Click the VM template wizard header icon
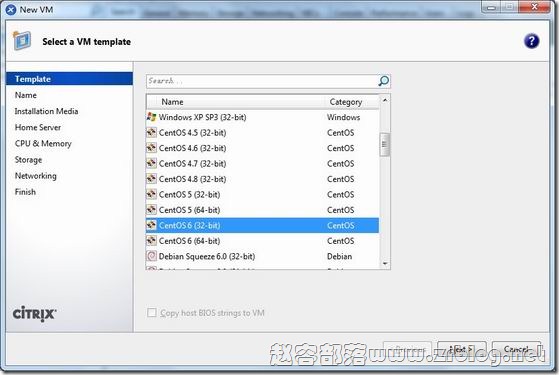Image resolution: width=559 pixels, height=375 pixels. tap(22, 41)
